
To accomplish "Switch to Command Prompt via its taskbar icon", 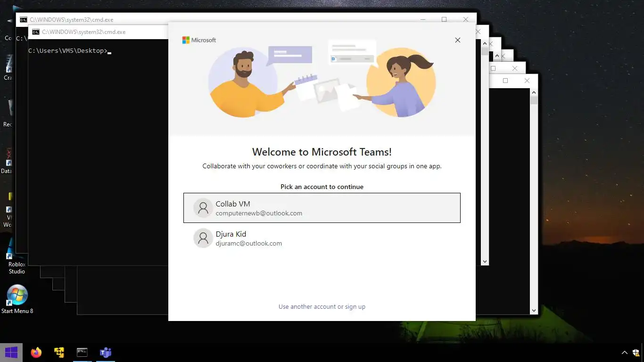I will coord(82,352).
